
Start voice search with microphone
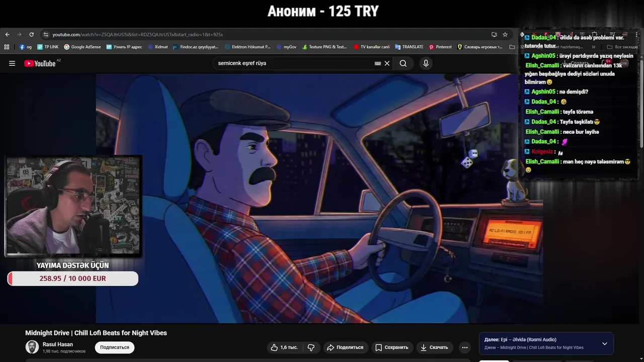point(426,63)
